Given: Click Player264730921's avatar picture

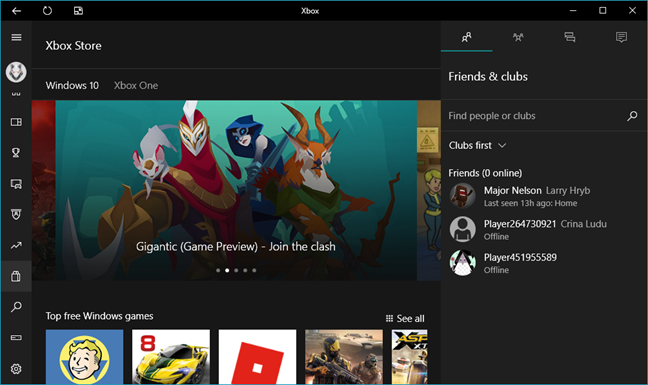Looking at the screenshot, I should (x=462, y=229).
